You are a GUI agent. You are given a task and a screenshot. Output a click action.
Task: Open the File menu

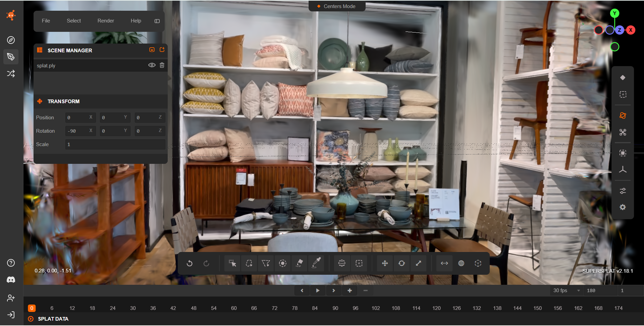(46, 21)
